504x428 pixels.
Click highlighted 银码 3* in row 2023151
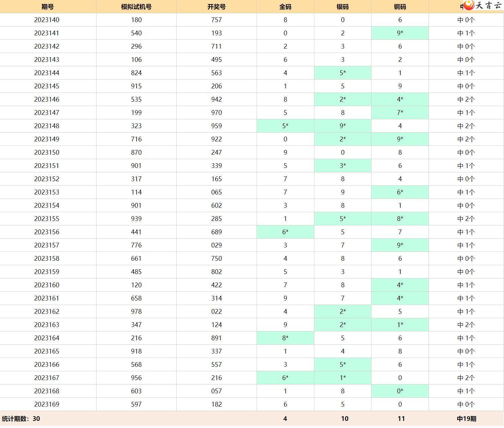[x=343, y=166]
